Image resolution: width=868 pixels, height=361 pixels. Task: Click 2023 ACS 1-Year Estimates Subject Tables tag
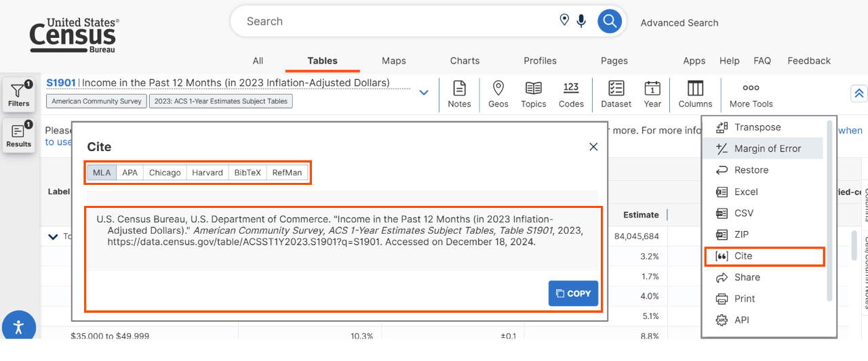coord(221,101)
